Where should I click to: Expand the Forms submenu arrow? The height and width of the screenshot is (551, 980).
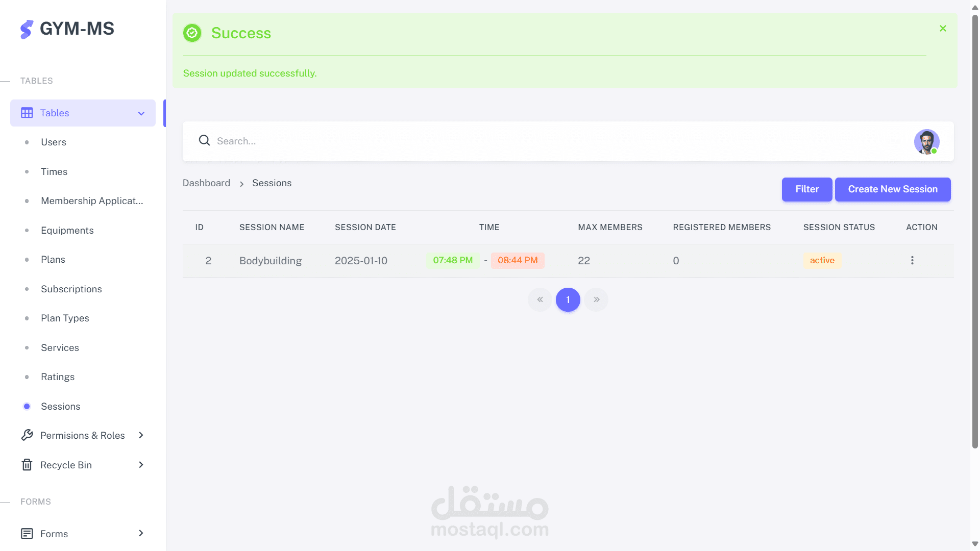click(x=141, y=533)
